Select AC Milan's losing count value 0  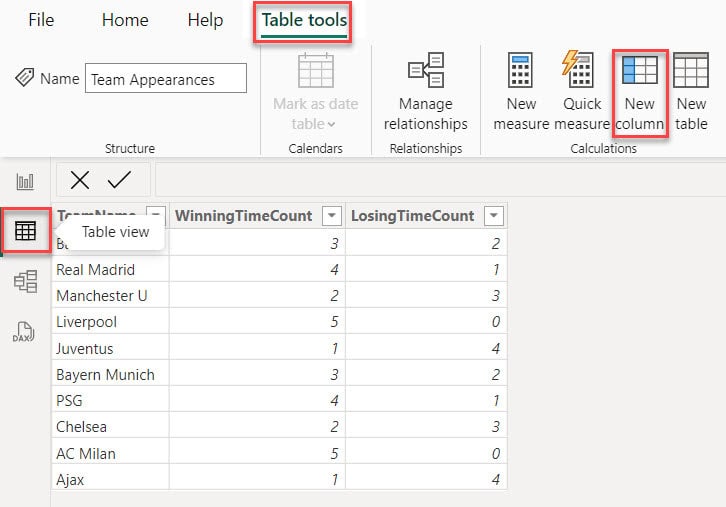[x=426, y=453]
